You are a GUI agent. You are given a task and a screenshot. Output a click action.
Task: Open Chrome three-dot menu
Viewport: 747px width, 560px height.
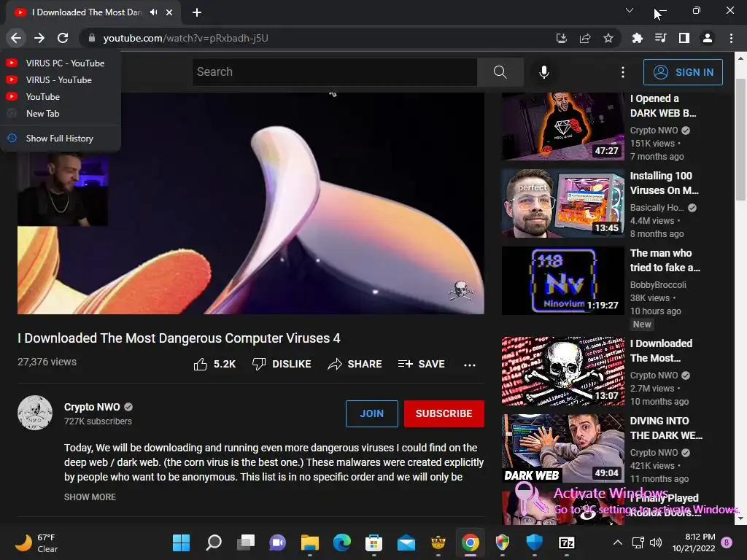[731, 38]
